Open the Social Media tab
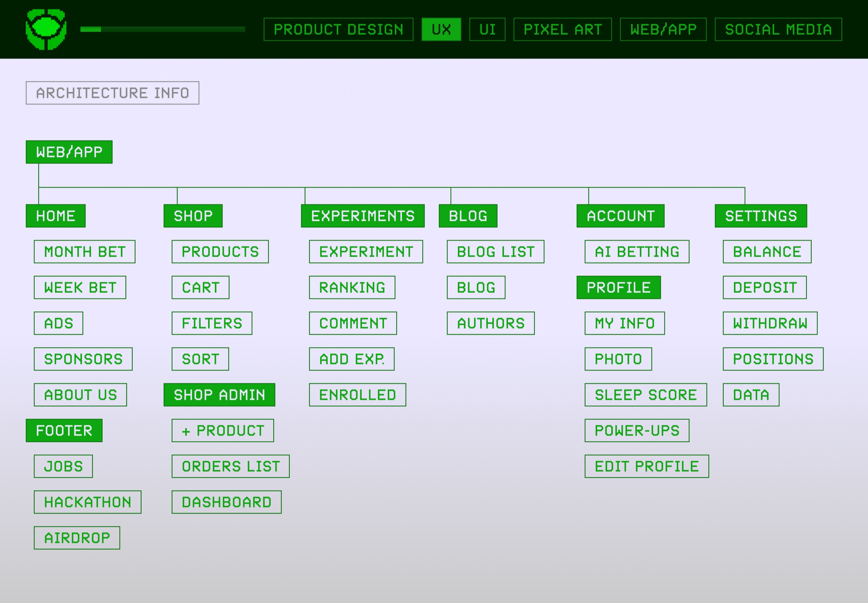This screenshot has width=868, height=603. [x=778, y=29]
